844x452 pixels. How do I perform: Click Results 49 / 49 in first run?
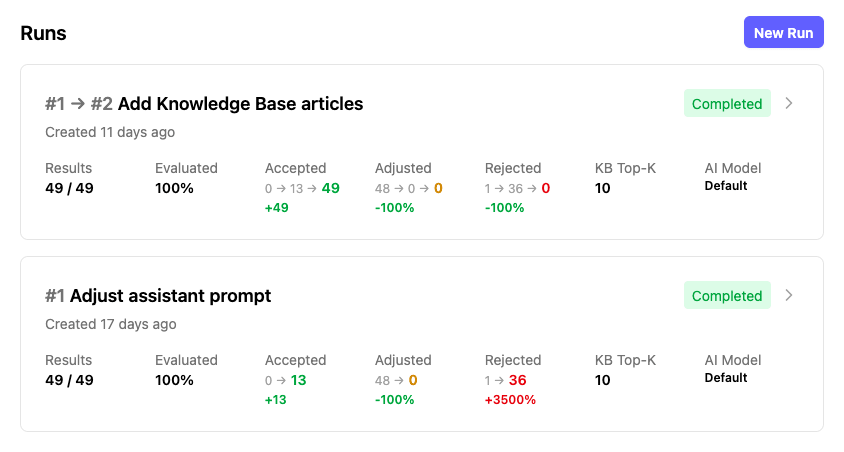69,188
